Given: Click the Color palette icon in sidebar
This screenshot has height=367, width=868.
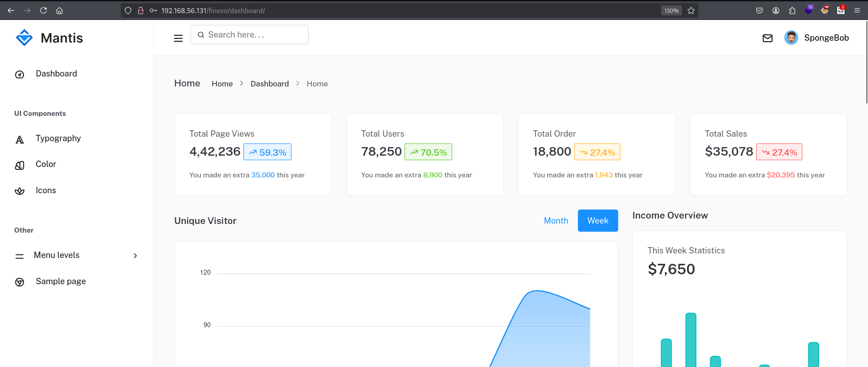Looking at the screenshot, I should tap(19, 165).
